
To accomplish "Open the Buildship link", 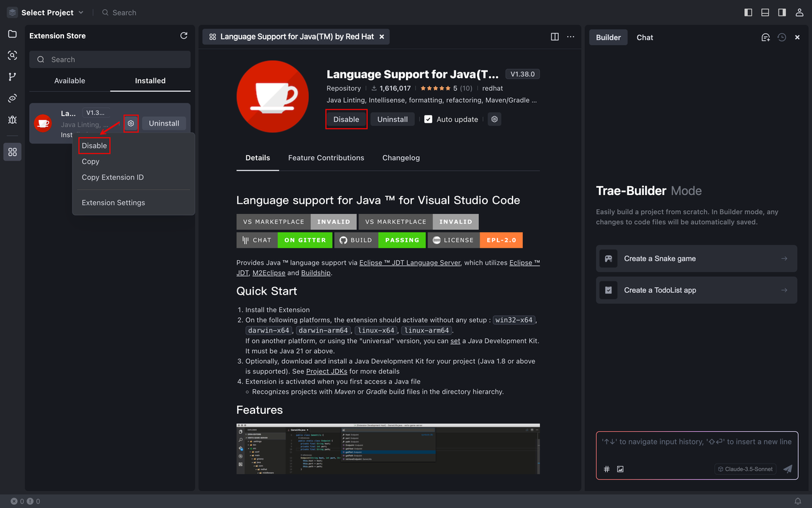I will tap(316, 272).
